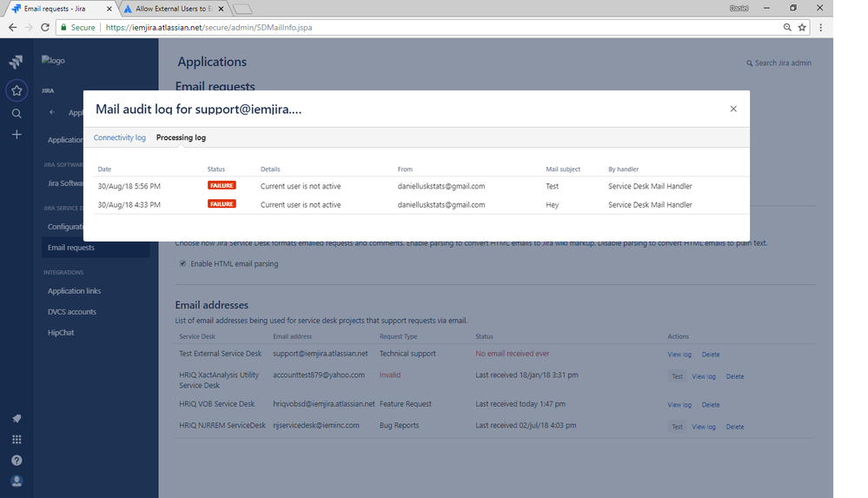Click the Jira logo icon in sidebar

pyautogui.click(x=16, y=62)
